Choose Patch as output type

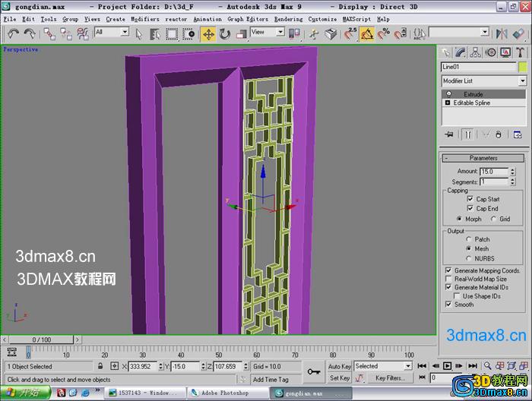(469, 239)
